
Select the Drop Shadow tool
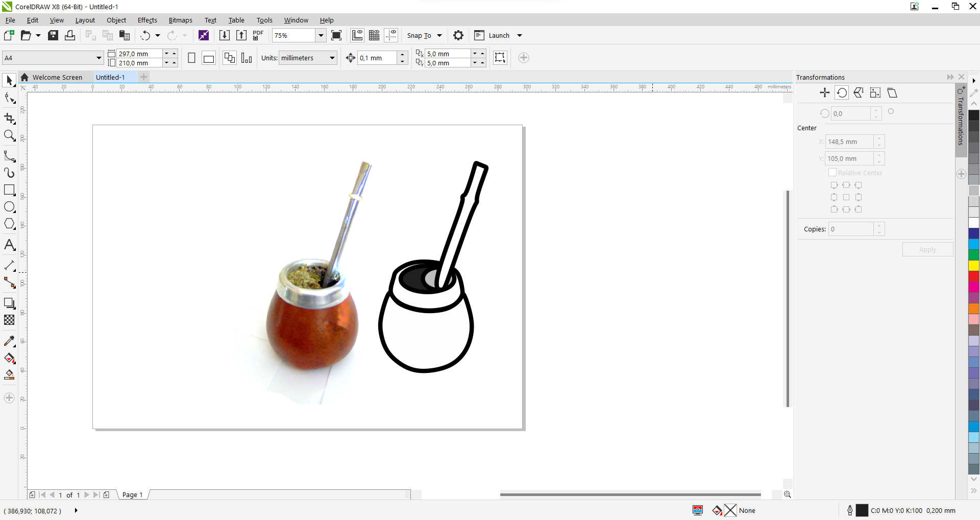9,303
